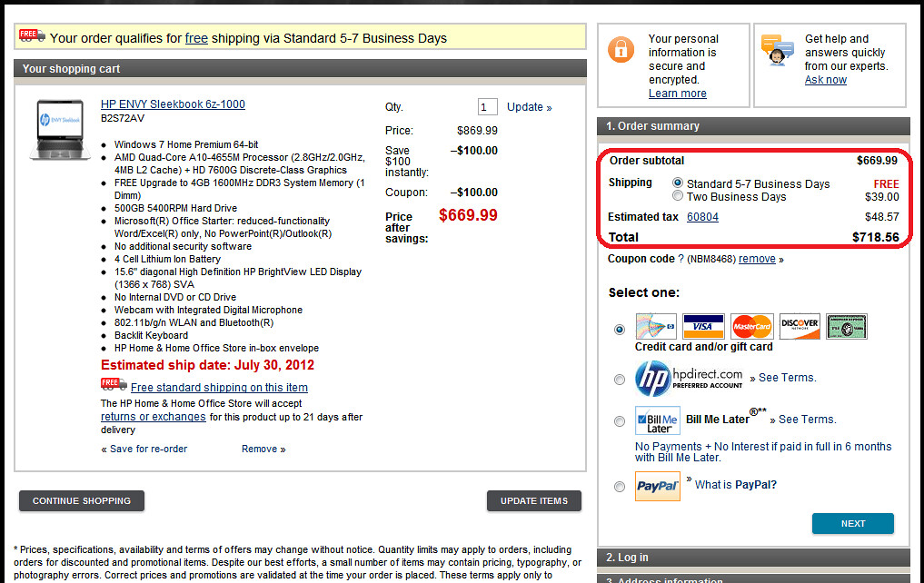Click the hpdirect.com preferred account logo

click(x=689, y=378)
